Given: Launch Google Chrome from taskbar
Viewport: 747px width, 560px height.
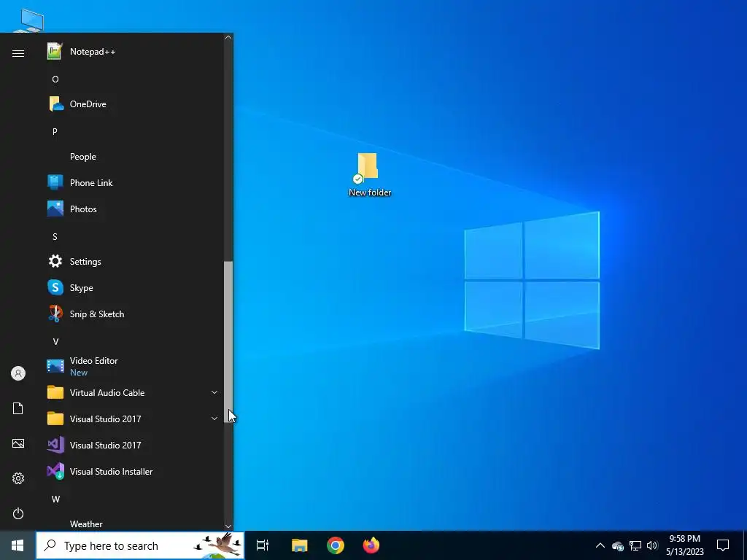Looking at the screenshot, I should (x=336, y=545).
